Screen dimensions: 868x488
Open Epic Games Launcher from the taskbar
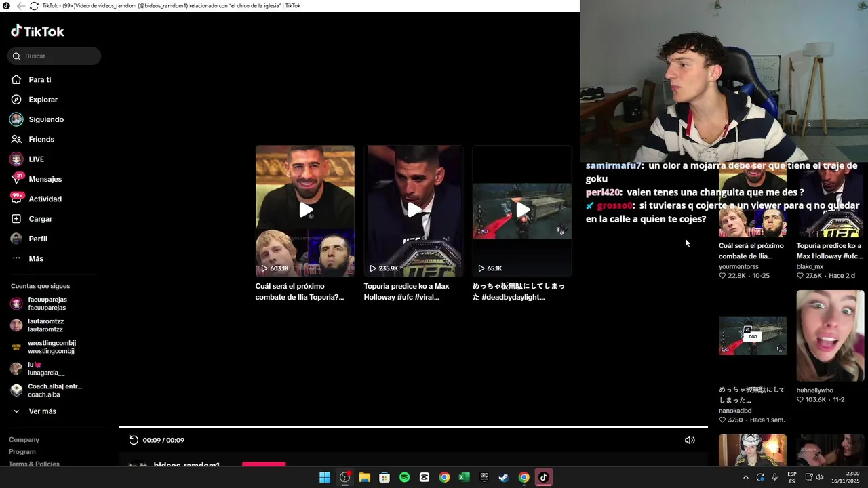[484, 477]
